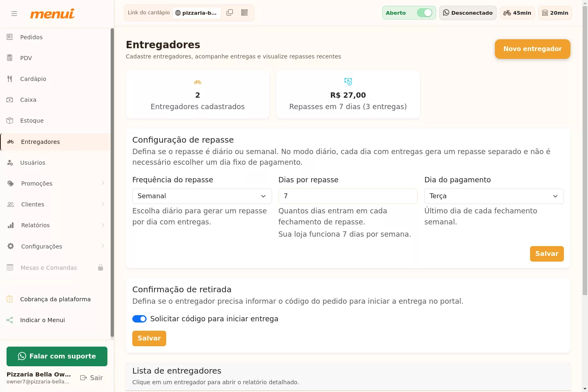Click the Clientes group icon
The width and height of the screenshot is (588, 392).
[11, 204]
